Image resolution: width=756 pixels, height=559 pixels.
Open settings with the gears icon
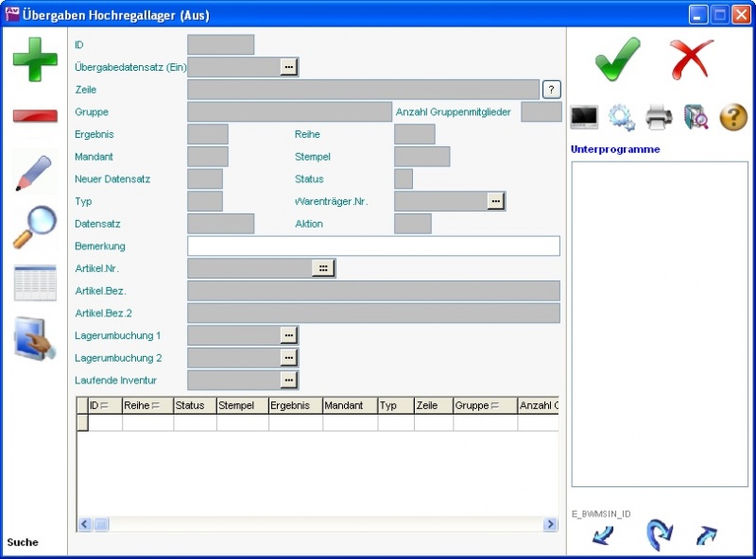click(x=622, y=117)
